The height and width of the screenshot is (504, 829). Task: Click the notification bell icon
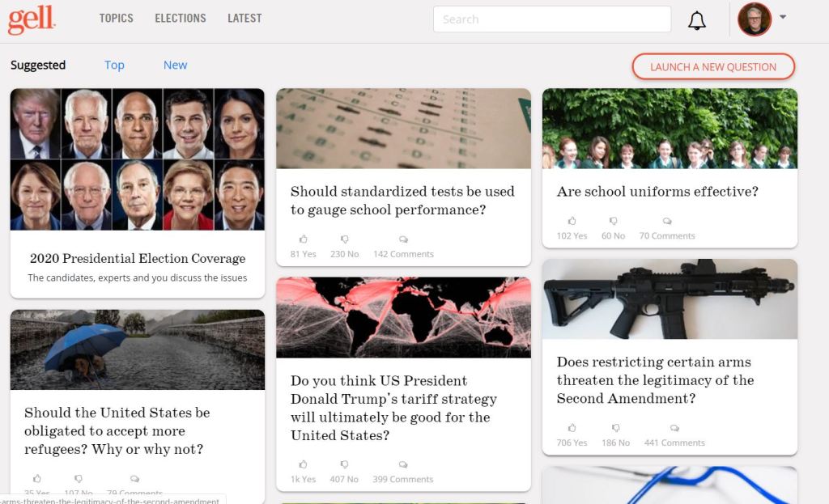tap(696, 21)
